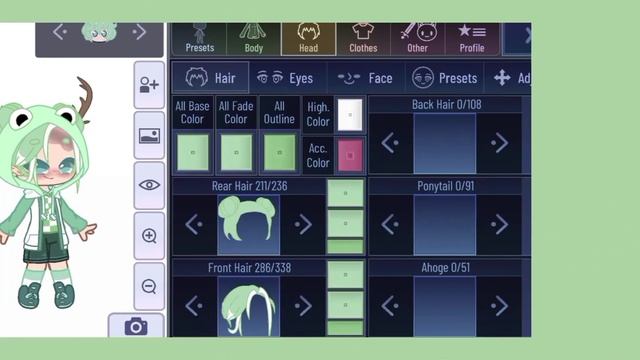The height and width of the screenshot is (360, 640).
Task: Open the face Presets sub-tab
Action: [444, 78]
